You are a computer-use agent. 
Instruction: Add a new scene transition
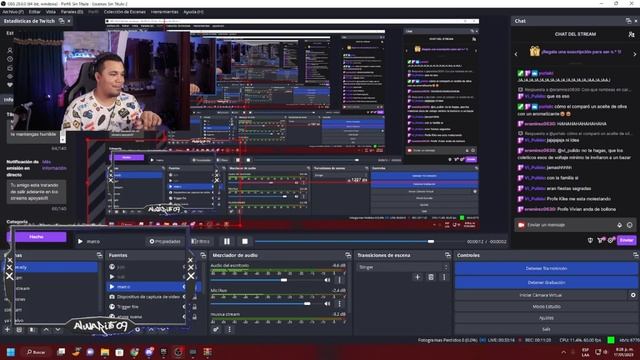(x=417, y=277)
